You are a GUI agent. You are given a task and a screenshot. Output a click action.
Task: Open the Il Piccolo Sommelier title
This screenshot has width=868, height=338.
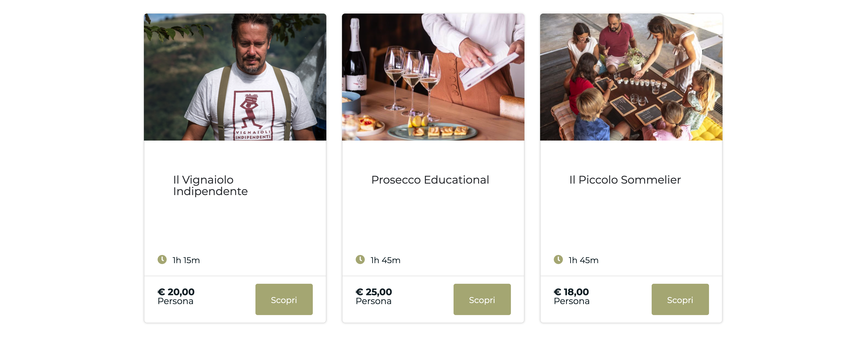coord(625,180)
